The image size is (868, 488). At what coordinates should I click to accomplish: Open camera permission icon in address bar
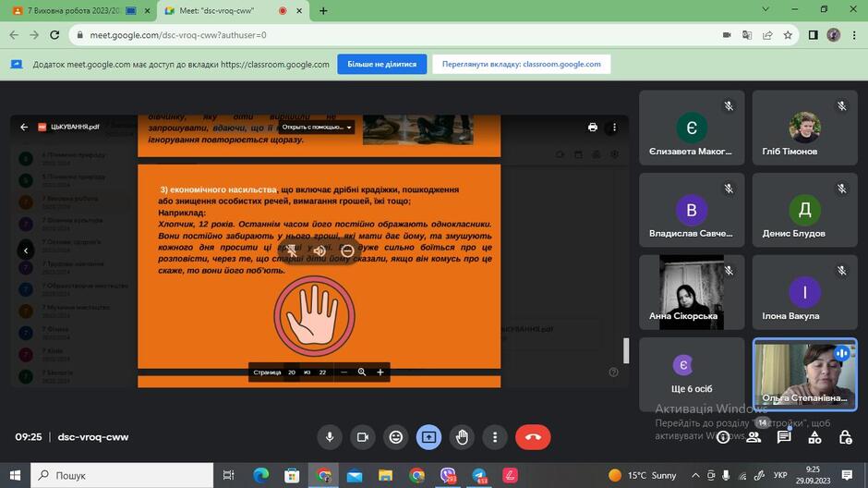727,35
